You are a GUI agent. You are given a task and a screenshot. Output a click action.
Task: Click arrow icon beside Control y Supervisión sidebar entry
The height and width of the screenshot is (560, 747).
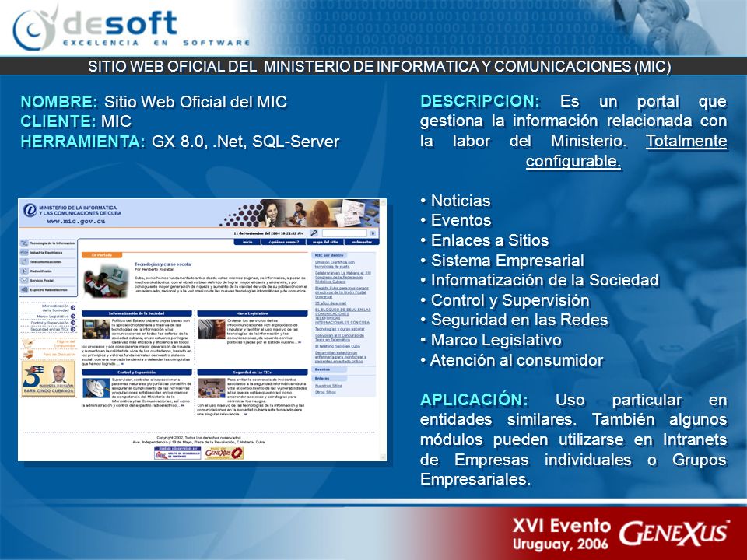73,323
